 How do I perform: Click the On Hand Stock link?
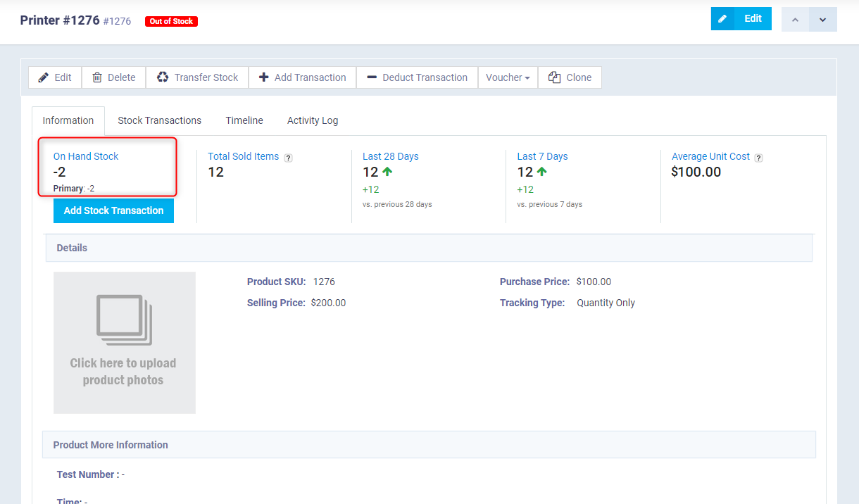coord(86,156)
